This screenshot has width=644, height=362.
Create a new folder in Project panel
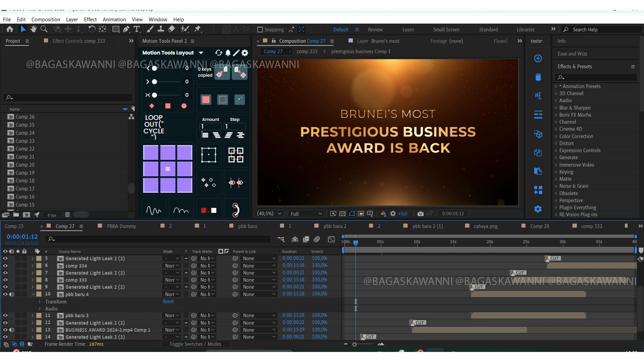[x=16, y=215]
